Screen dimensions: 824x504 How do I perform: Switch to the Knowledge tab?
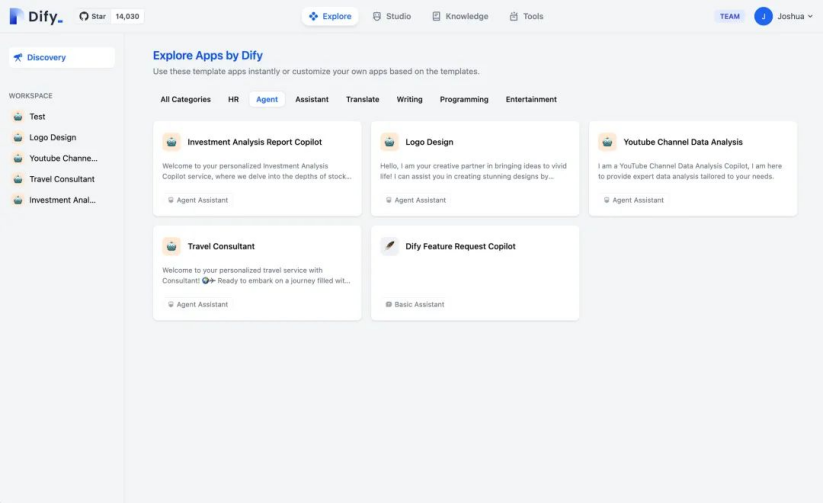(460, 16)
